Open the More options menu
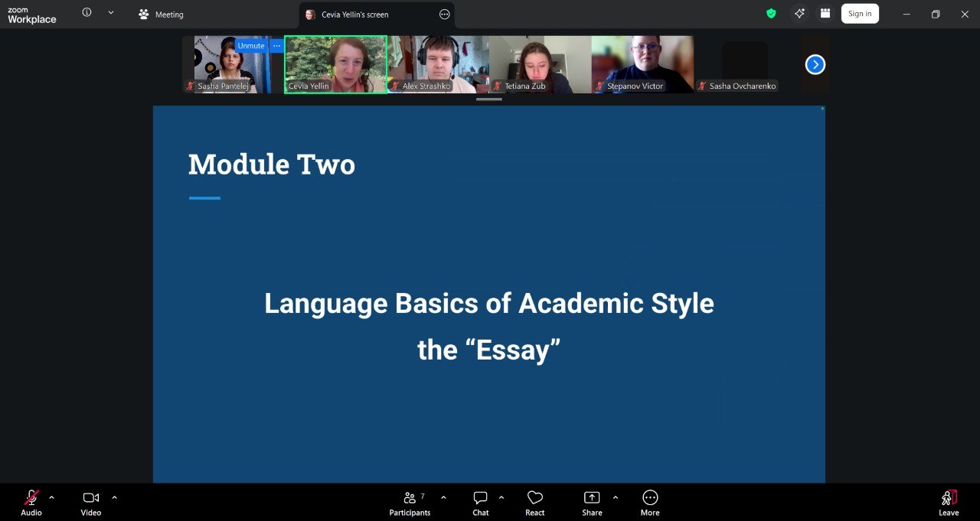Image resolution: width=980 pixels, height=521 pixels. coord(650,503)
